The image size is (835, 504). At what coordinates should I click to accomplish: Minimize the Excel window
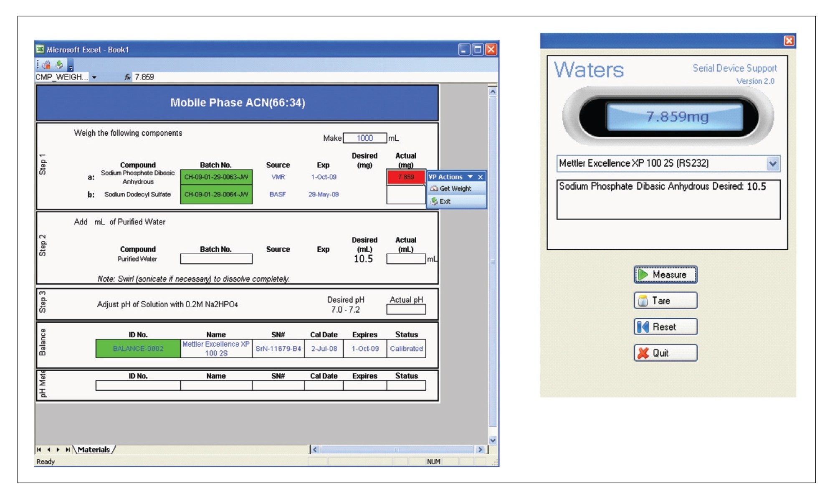tap(464, 50)
